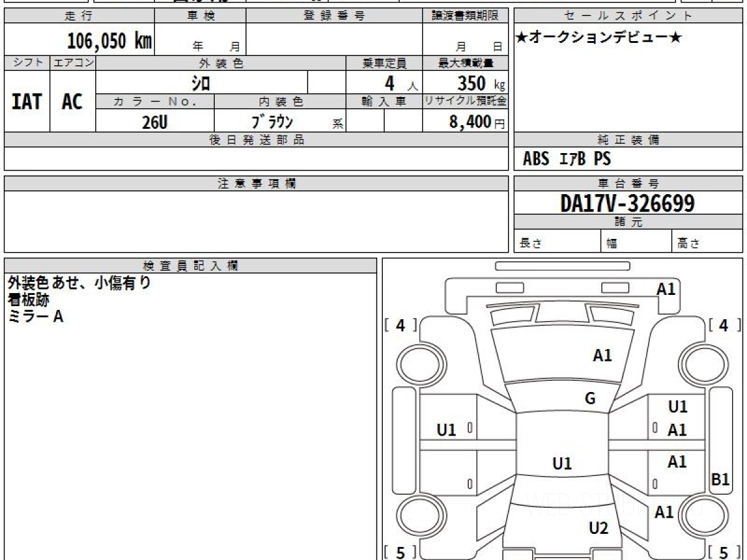Click the 諸元 header
The width and height of the screenshot is (747, 560).
point(628,222)
